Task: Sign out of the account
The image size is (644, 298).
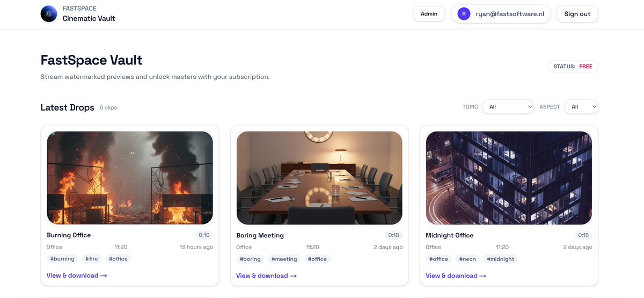Action: [577, 14]
